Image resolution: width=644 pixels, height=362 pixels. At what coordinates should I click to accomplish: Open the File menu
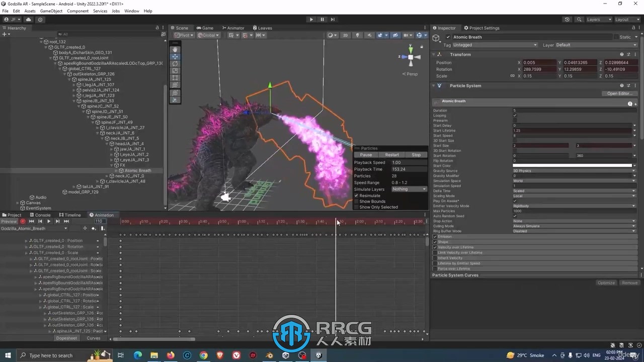pyautogui.click(x=5, y=11)
